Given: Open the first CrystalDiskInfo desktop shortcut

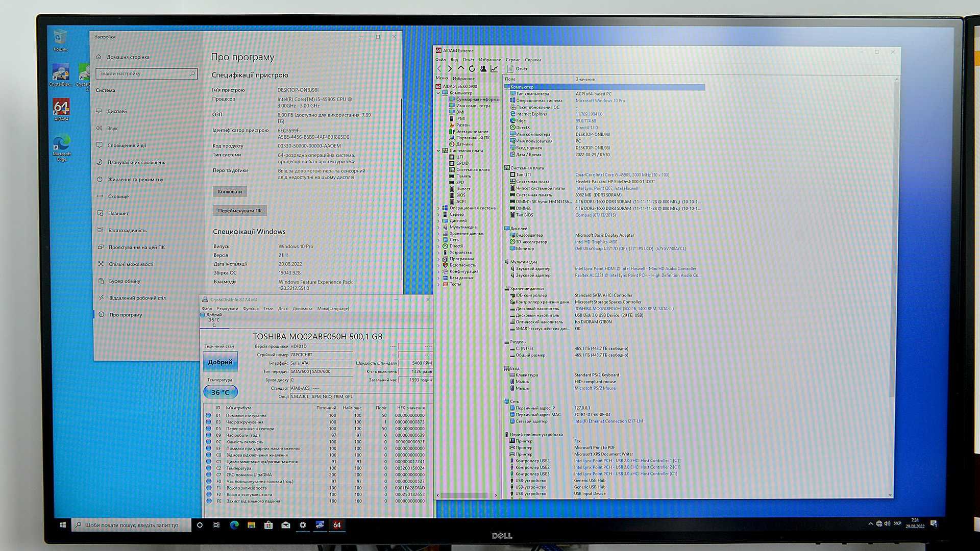Looking at the screenshot, I should (x=61, y=75).
